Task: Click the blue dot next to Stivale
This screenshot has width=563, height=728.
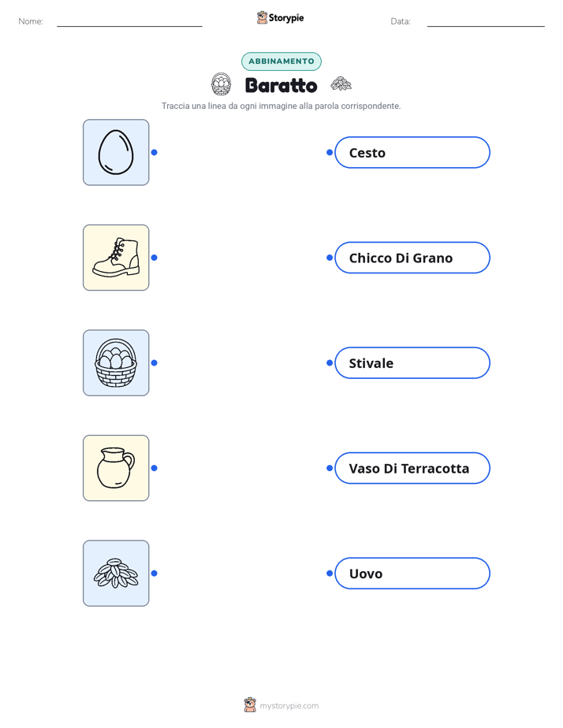Action: point(330,362)
